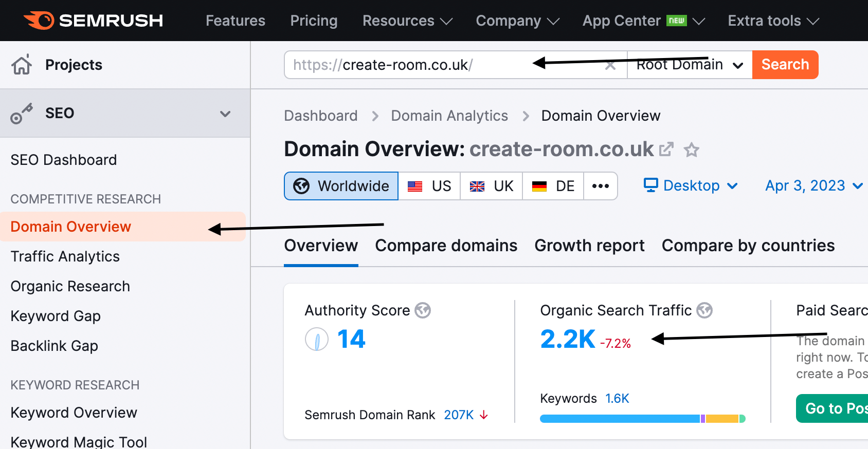Expand the Resources menu
Image resolution: width=868 pixels, height=449 pixels.
point(407,21)
